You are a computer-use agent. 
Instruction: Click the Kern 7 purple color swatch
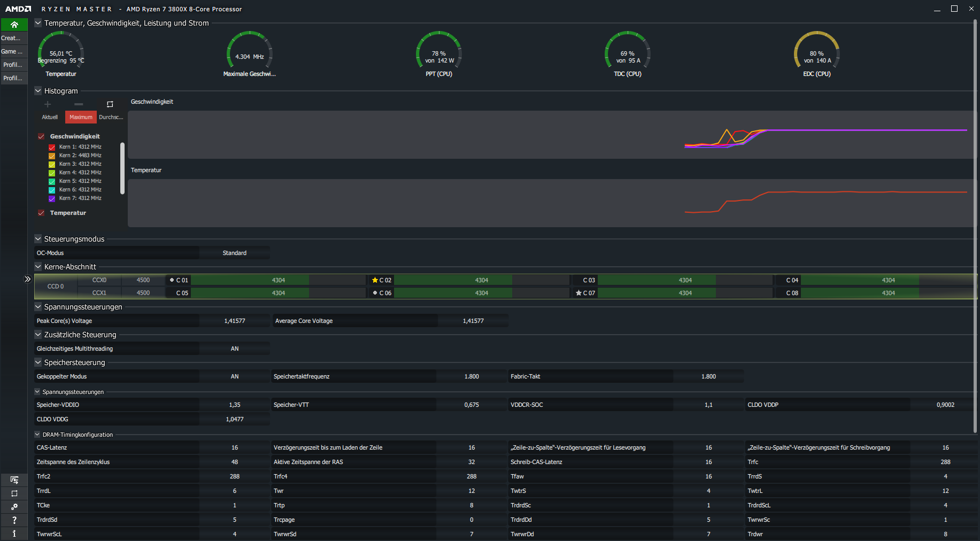52,198
